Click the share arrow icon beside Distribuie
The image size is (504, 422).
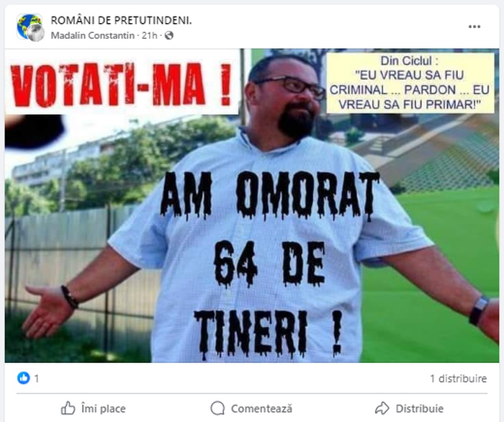pyautogui.click(x=382, y=408)
